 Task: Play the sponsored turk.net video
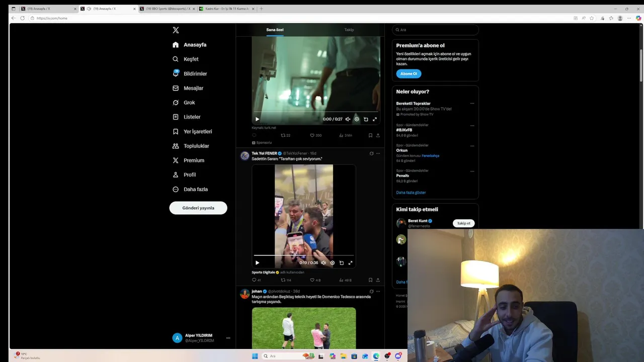[x=257, y=119]
